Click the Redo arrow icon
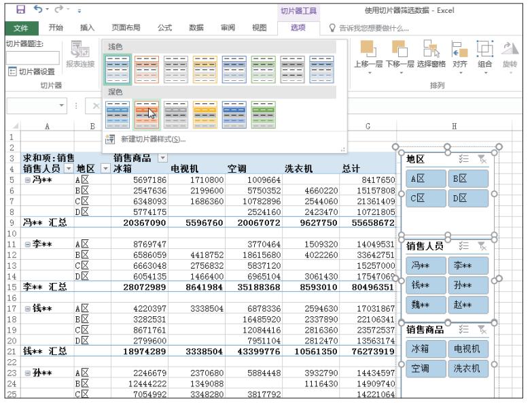 click(59, 9)
